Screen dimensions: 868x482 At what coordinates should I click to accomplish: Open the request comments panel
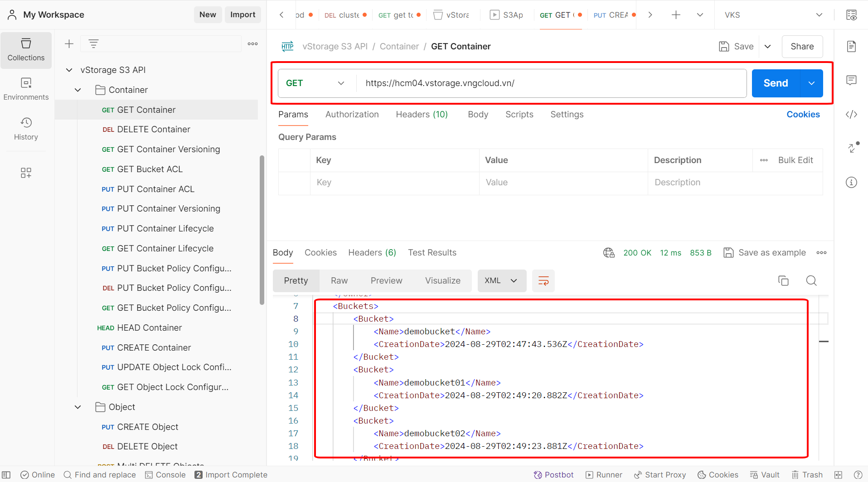(x=851, y=81)
